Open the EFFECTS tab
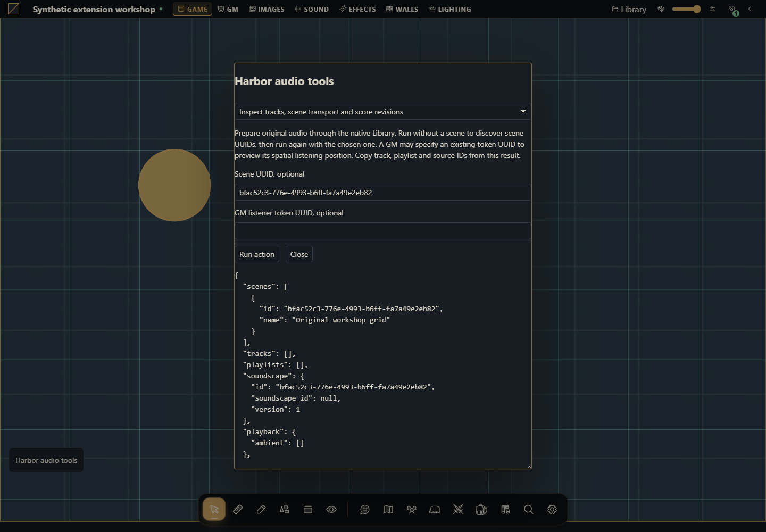This screenshot has height=532, width=766. click(358, 9)
